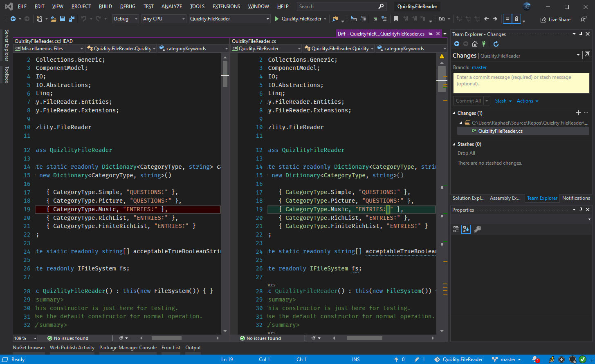
Task: Toggle a bookmark with the bookmark icon
Action: [x=396, y=19]
